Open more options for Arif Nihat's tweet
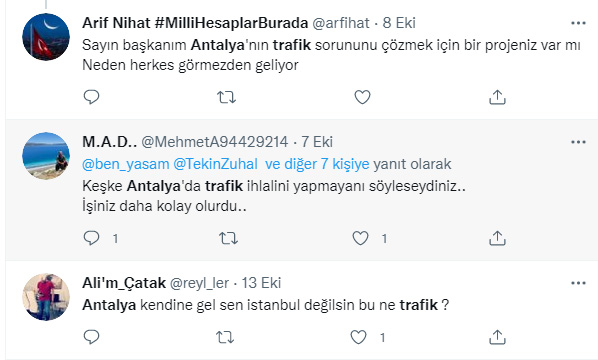598x360 pixels. click(578, 23)
